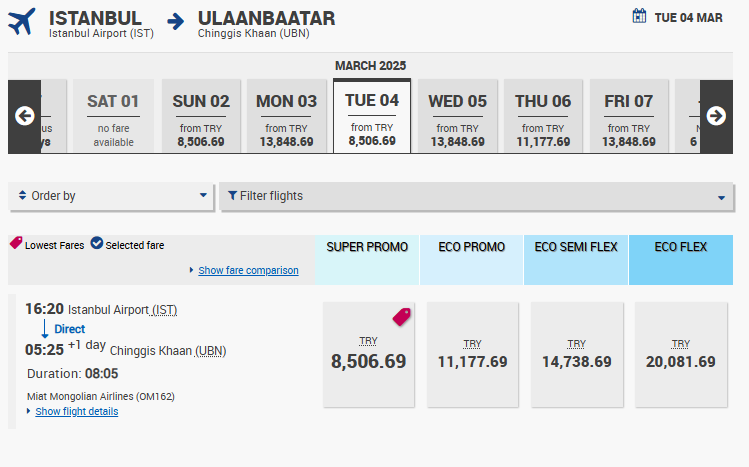
Task: Click the ECO SEMI FLEX column header
Action: [576, 260]
